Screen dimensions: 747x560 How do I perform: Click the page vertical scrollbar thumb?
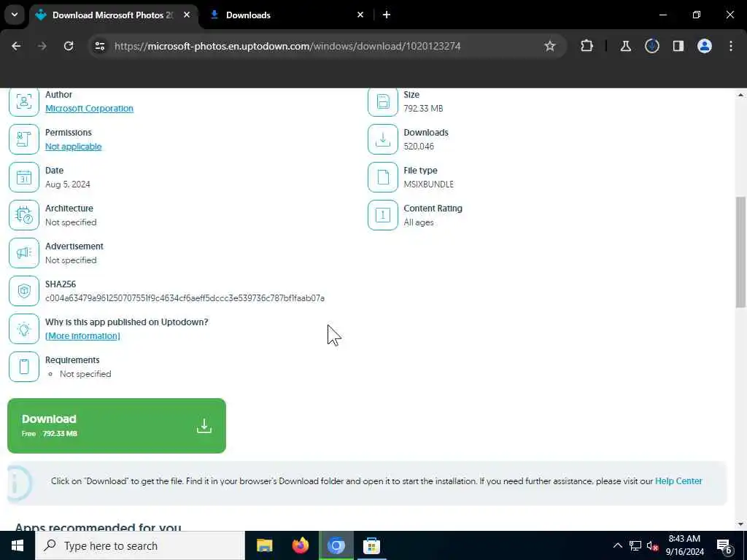tap(740, 252)
